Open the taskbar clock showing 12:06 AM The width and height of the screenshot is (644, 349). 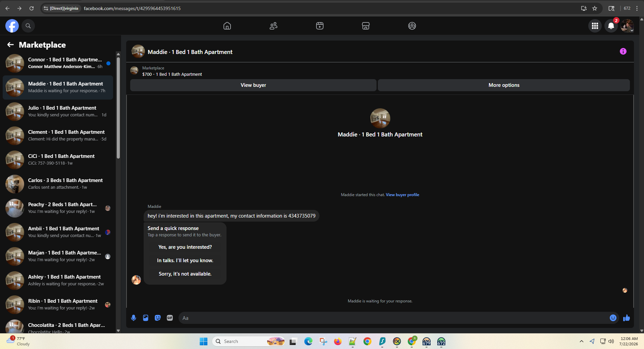click(x=629, y=341)
